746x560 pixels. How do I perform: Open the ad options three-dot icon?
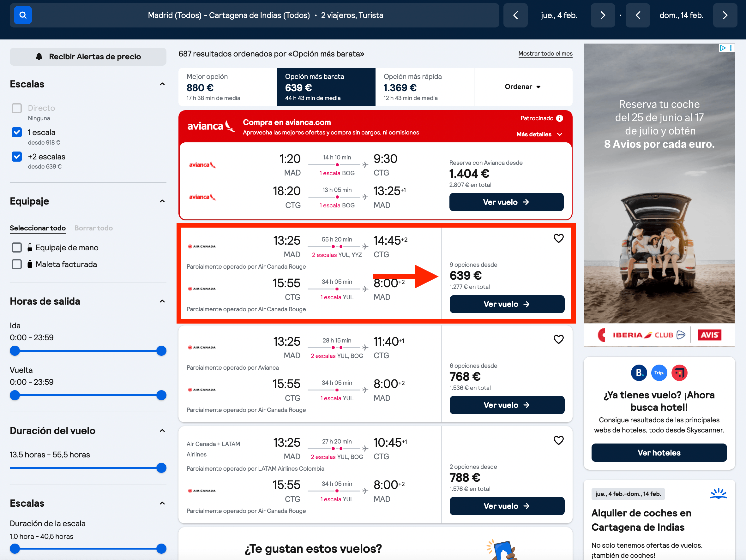click(x=731, y=48)
